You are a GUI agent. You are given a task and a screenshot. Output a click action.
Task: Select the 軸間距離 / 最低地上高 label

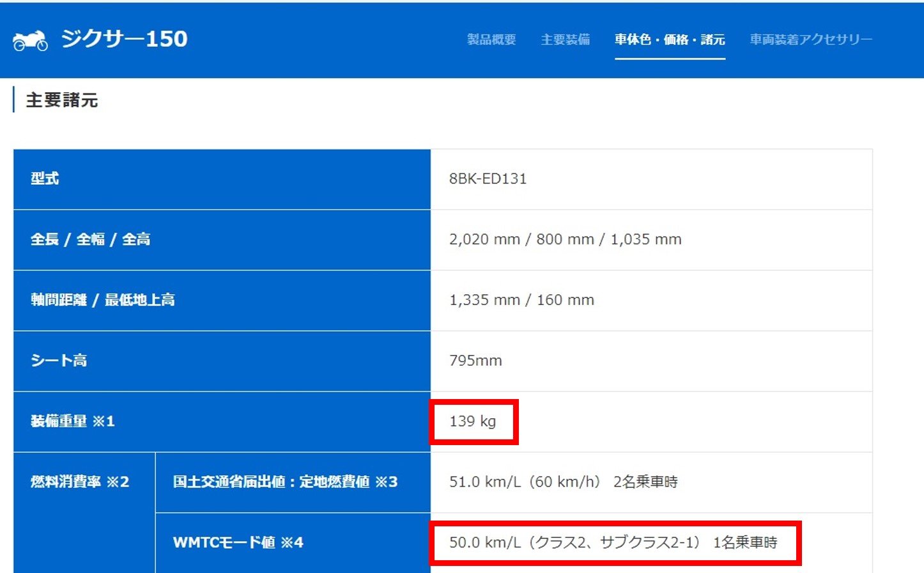point(103,300)
